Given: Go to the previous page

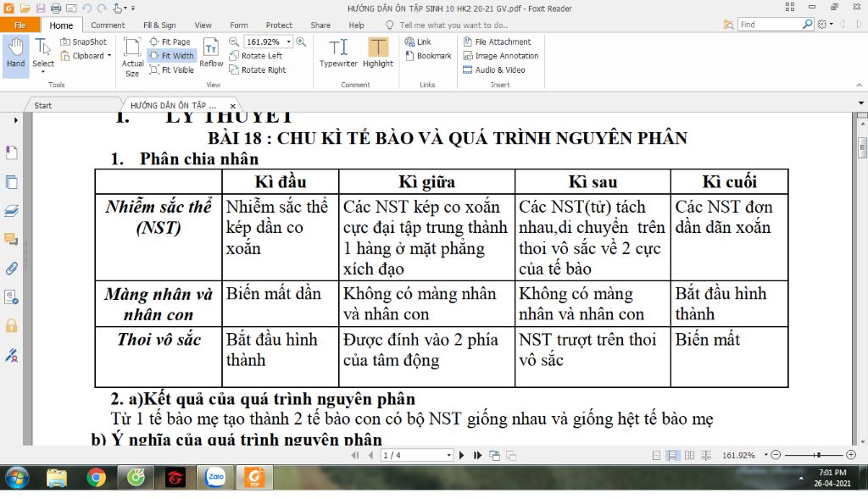Looking at the screenshot, I should [370, 455].
